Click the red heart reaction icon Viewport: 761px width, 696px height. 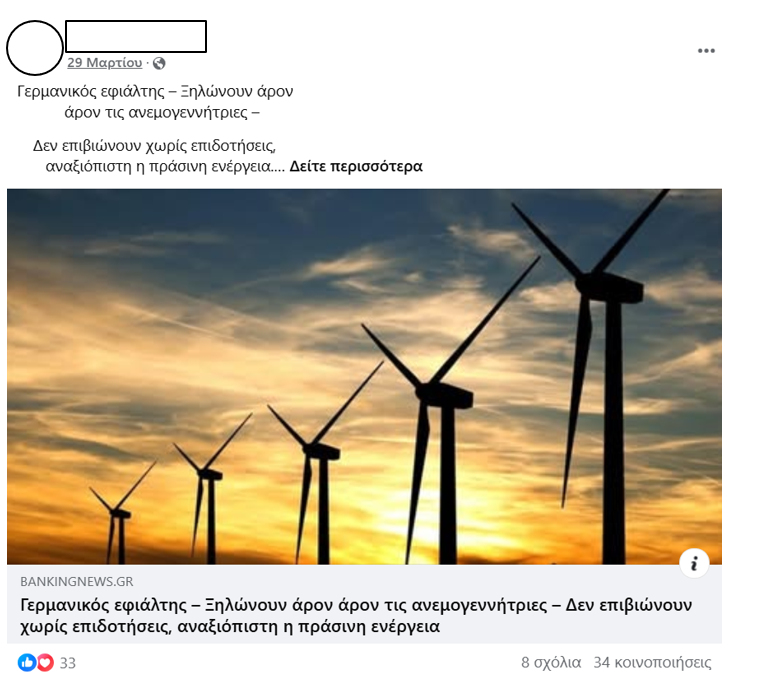45,663
